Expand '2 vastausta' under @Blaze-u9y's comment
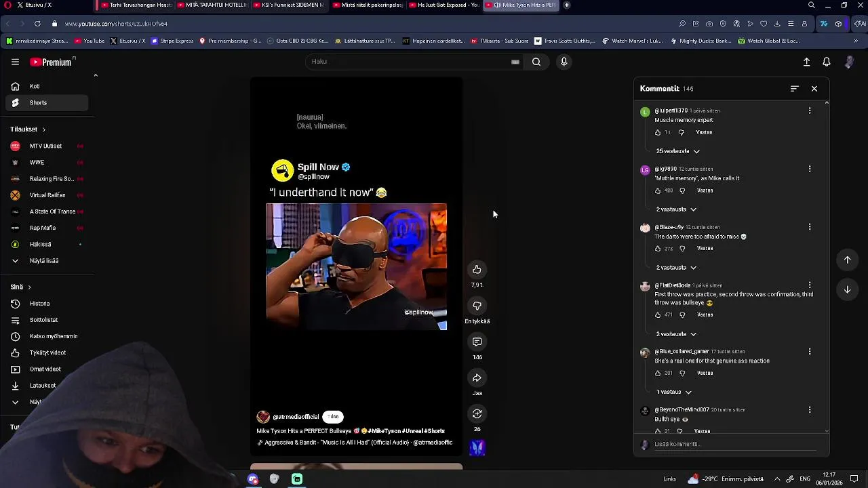Viewport: 868px width, 488px height. (676, 268)
